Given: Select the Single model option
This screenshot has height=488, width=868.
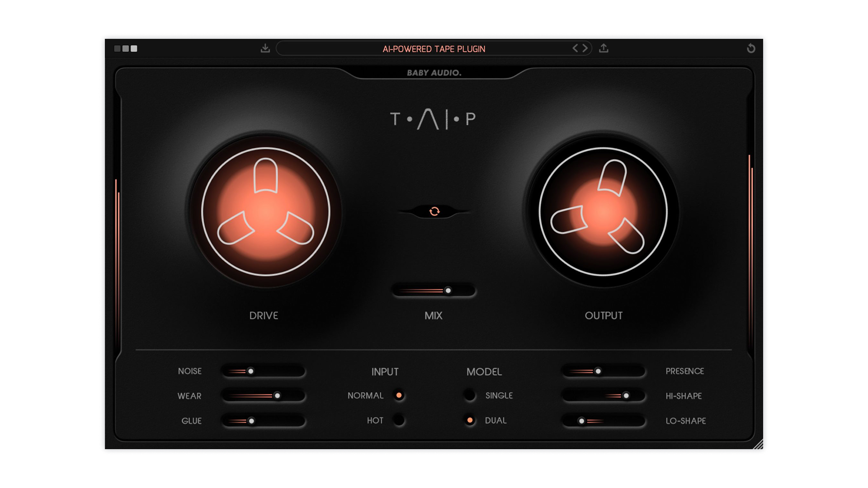Looking at the screenshot, I should click(x=470, y=395).
